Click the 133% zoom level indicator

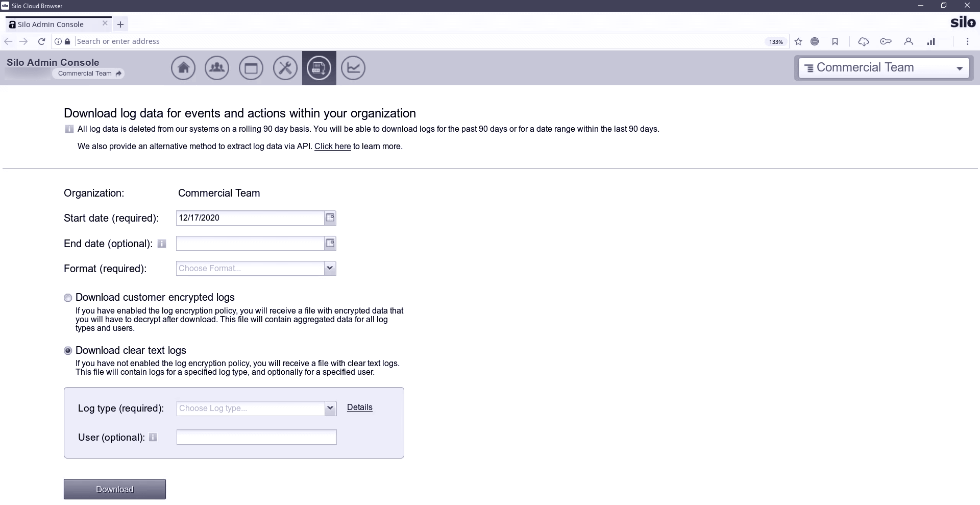[776, 42]
